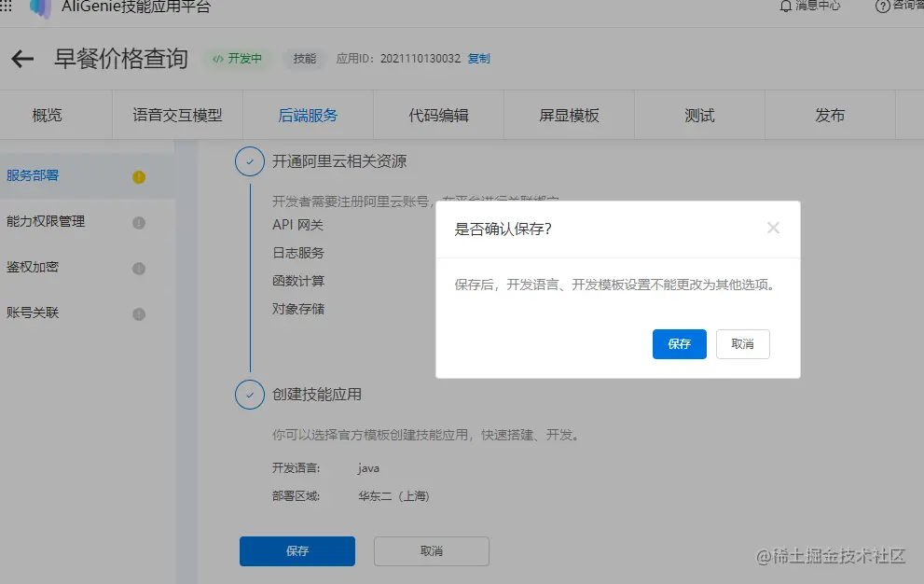Open 账号关联 in the sidebar
This screenshot has width=924, height=584.
[x=33, y=313]
